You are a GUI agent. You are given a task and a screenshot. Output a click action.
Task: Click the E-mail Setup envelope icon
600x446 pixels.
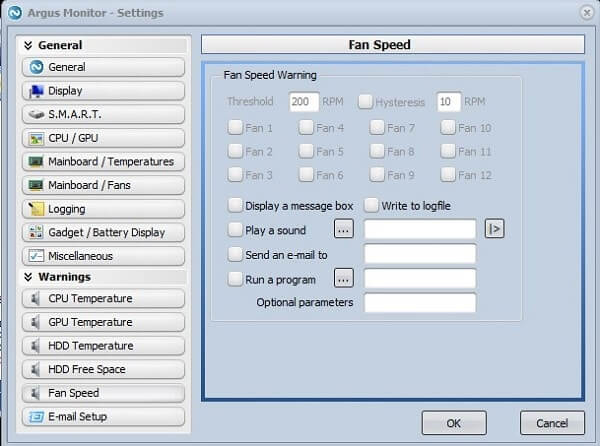[36, 417]
